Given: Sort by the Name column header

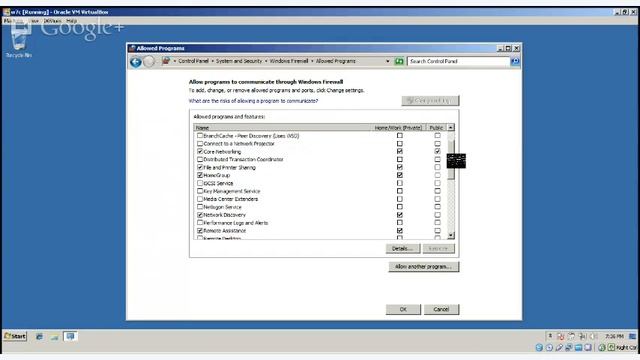Looking at the screenshot, I should (282, 128).
